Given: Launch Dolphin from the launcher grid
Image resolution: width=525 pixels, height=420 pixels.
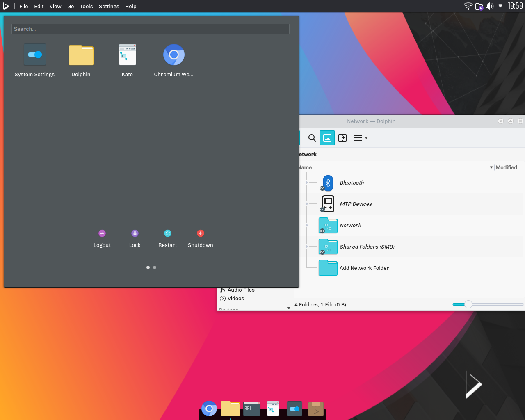Looking at the screenshot, I should coord(81,60).
